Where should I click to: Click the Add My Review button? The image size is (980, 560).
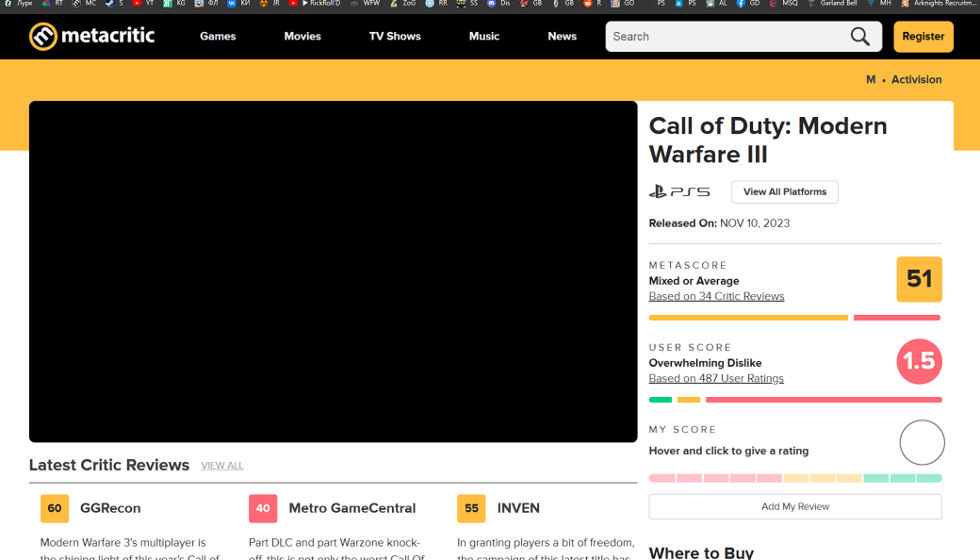pos(795,506)
